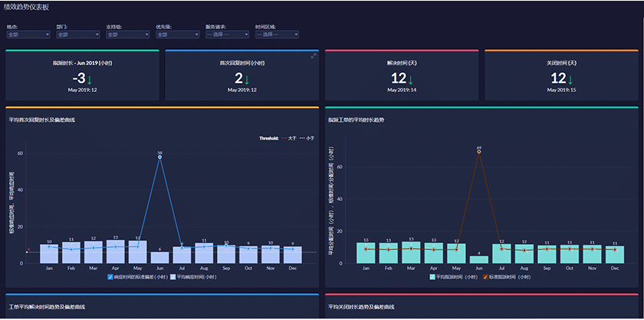Viewport: 644px width, 320px height.
Task: Click the 平均首次回复时长及偏差曲线 chart title
Action: coord(42,120)
